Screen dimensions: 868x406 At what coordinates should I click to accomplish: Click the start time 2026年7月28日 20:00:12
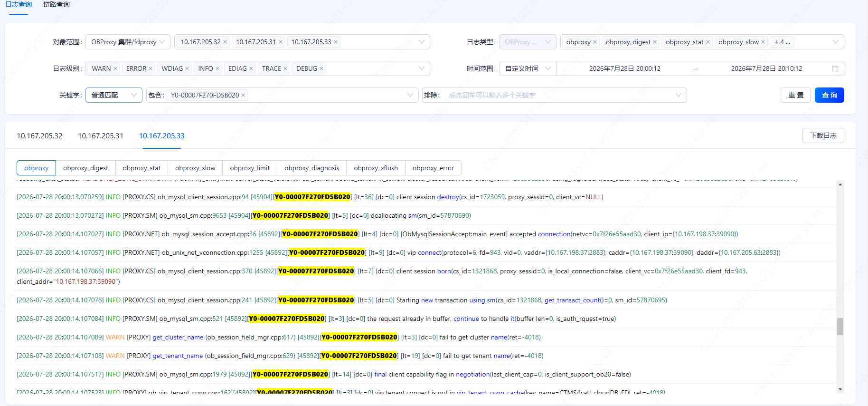coord(625,68)
